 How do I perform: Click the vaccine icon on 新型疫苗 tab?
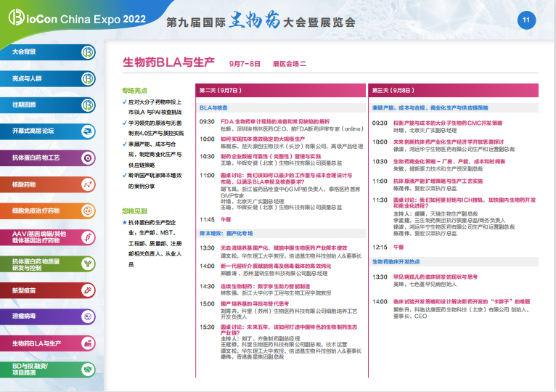coord(88,290)
